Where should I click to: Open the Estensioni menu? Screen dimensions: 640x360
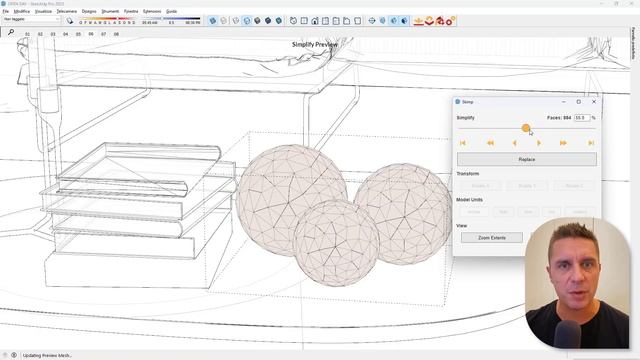click(x=152, y=11)
